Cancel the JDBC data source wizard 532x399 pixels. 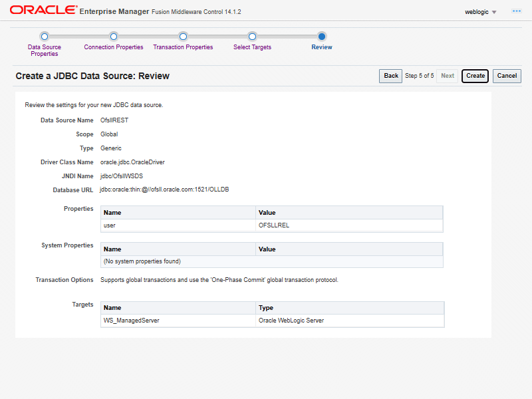[507, 76]
